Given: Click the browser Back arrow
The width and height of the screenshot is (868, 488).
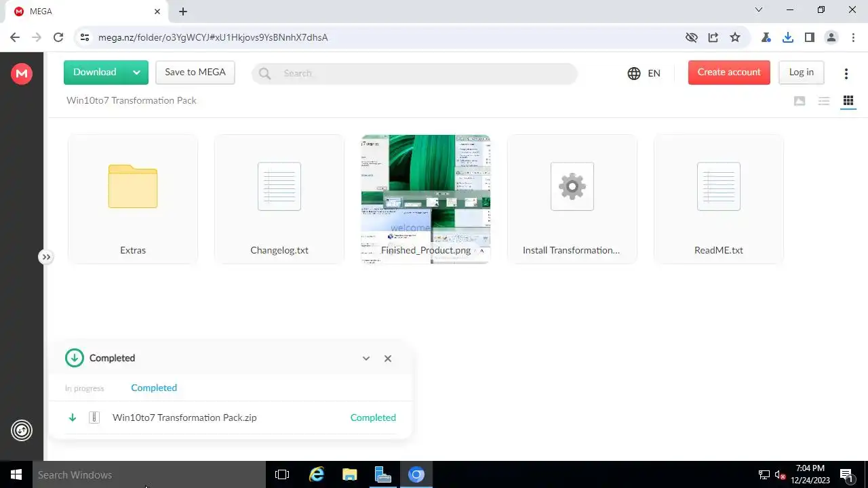Looking at the screenshot, I should click(x=15, y=37).
